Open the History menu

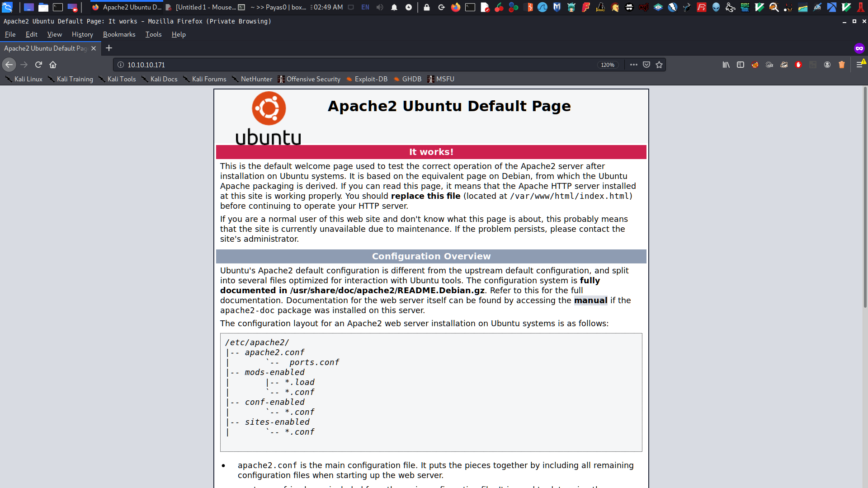coord(82,34)
